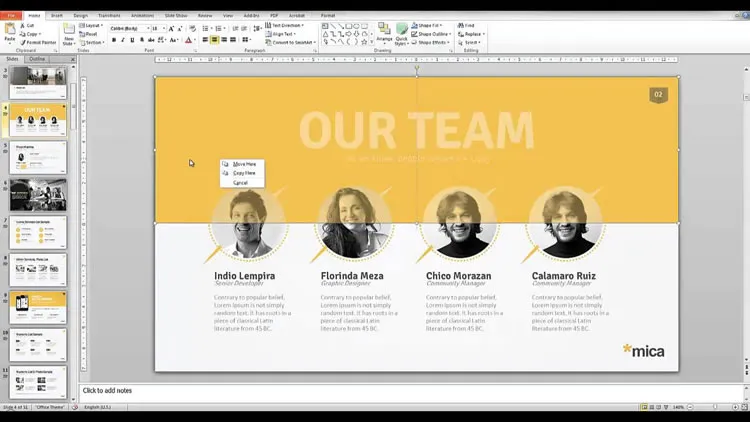Increase the font size with the grow button
Viewport: 750px width, 422px height.
pyautogui.click(x=171, y=29)
